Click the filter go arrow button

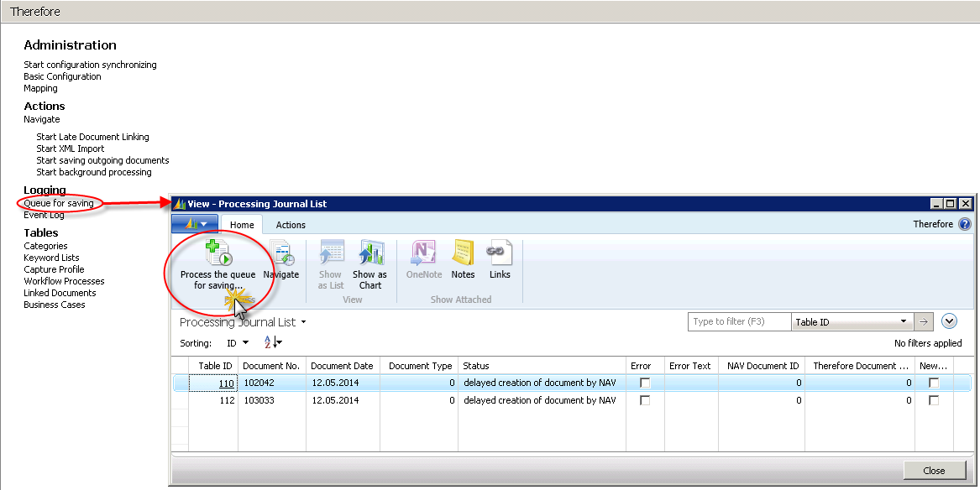(x=924, y=322)
